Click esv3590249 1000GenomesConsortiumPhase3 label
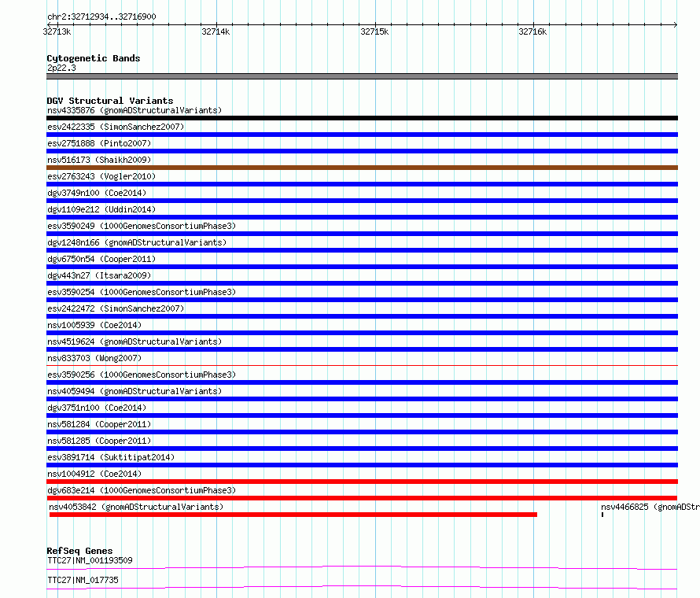Viewport: 700px width, 598px height. [142, 226]
